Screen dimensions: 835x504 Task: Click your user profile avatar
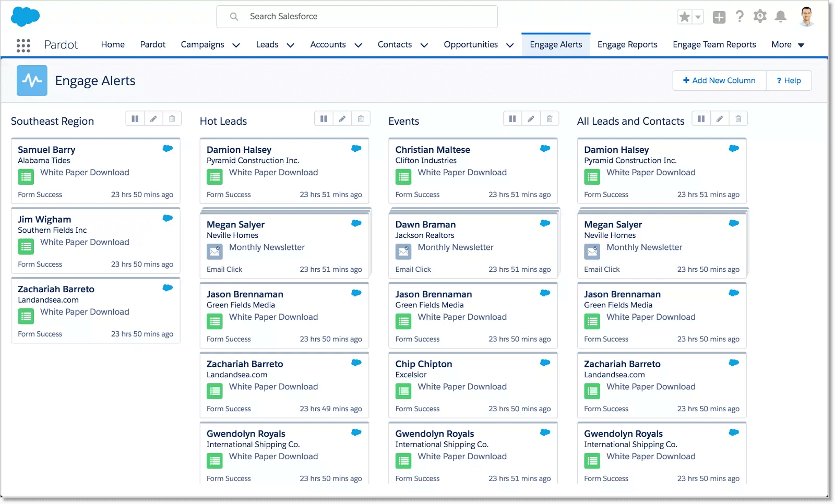pos(807,16)
